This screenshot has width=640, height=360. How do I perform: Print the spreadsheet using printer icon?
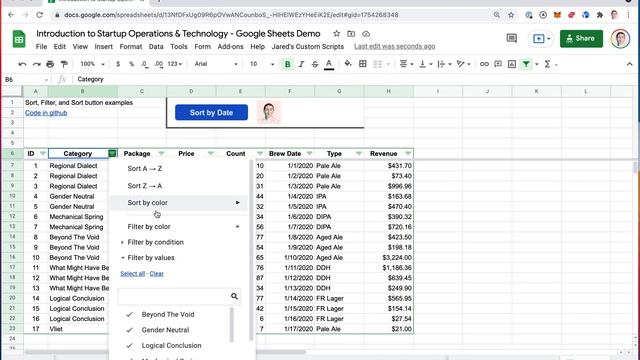[50, 64]
